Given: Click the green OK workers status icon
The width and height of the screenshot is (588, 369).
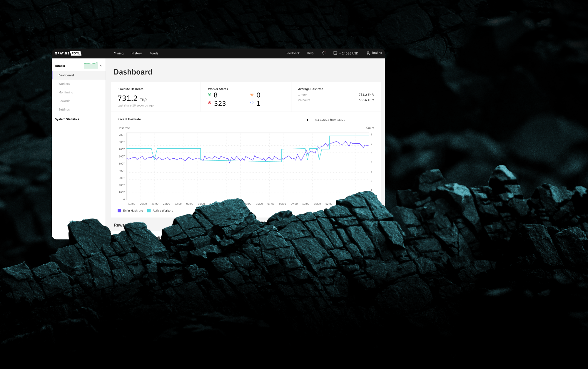Looking at the screenshot, I should pyautogui.click(x=210, y=94).
